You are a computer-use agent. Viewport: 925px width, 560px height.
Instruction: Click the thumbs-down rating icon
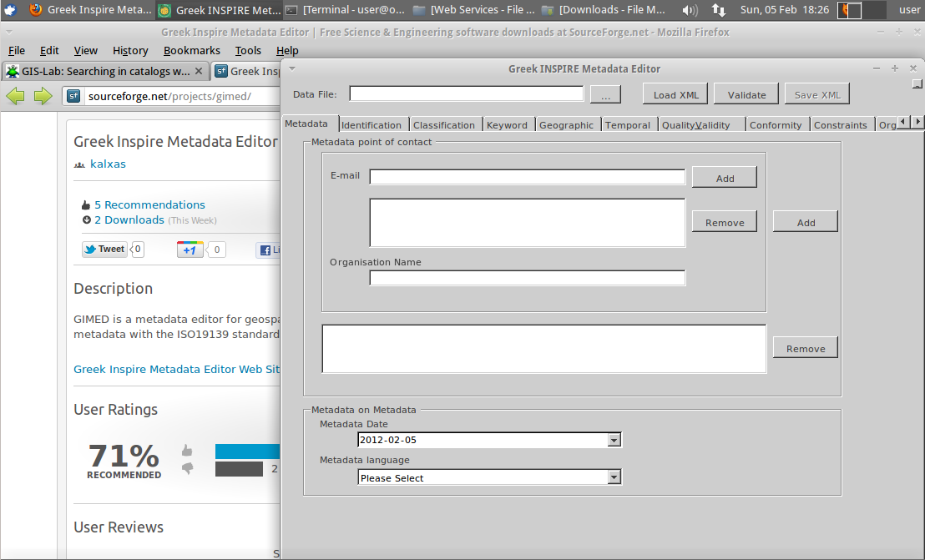[188, 469]
